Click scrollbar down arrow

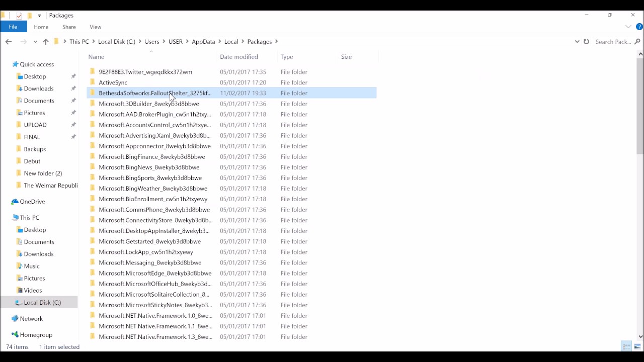click(640, 336)
